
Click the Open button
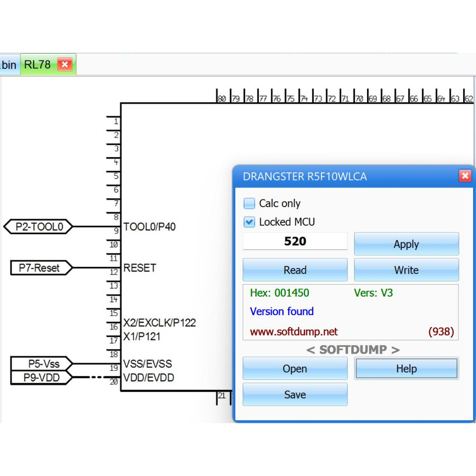click(295, 368)
